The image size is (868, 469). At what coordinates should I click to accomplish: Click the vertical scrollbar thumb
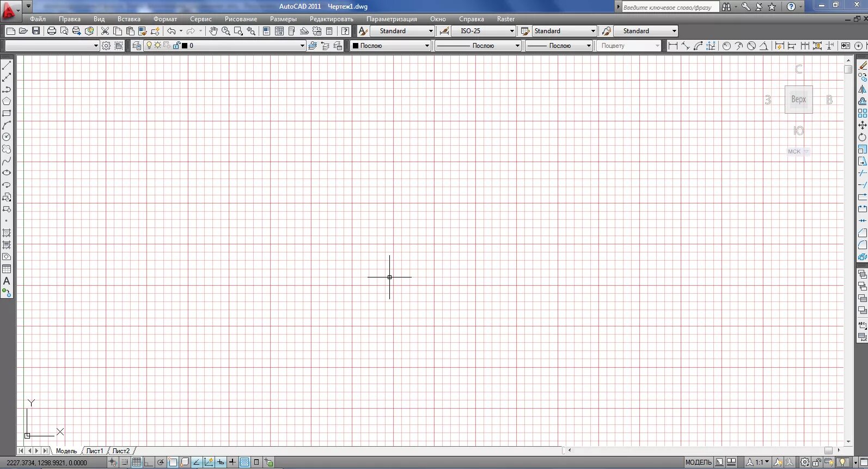pyautogui.click(x=848, y=69)
